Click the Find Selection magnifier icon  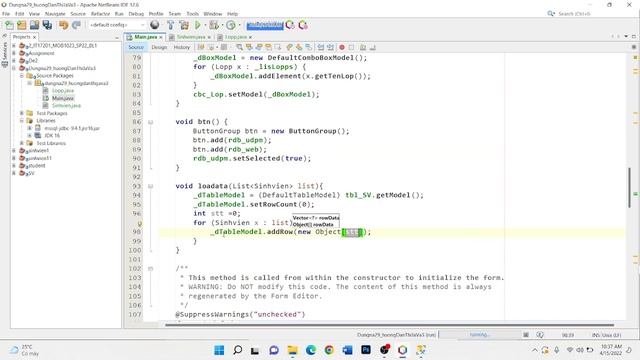[x=240, y=47]
